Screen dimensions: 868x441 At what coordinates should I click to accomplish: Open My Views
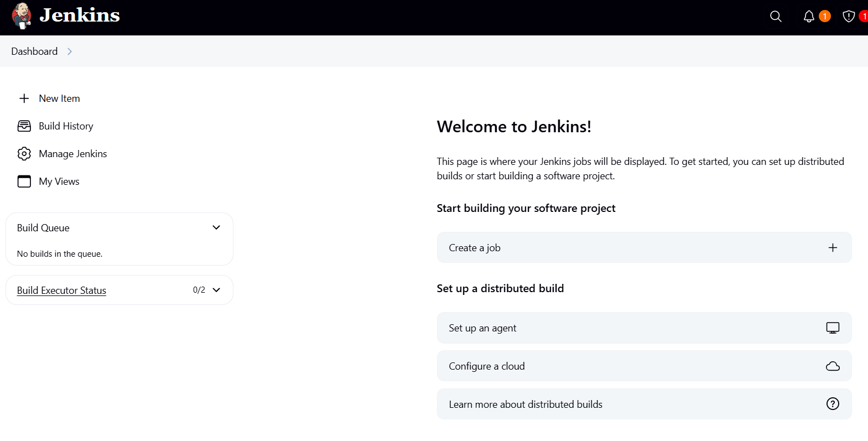(x=59, y=181)
